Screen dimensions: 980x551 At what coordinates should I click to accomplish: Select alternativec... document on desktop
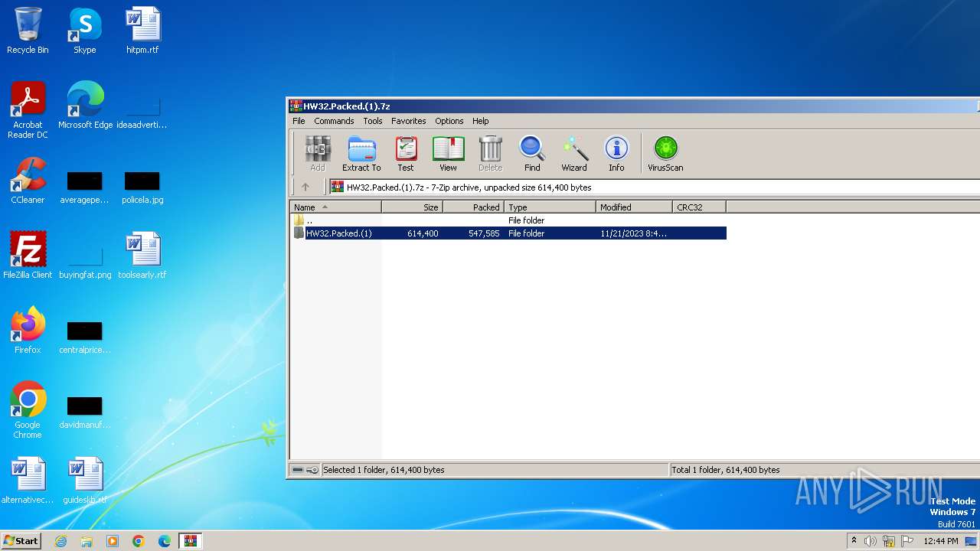(28, 481)
